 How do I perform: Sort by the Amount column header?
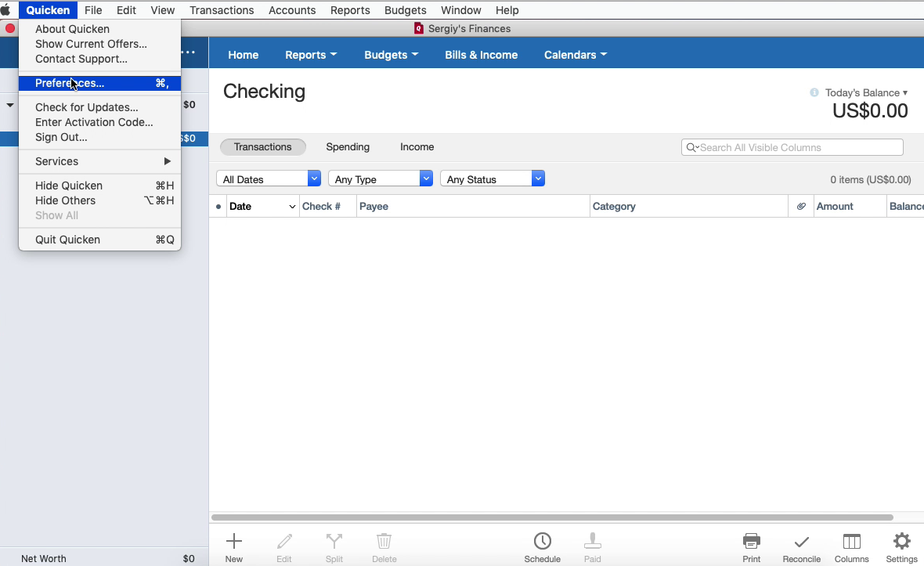click(850, 206)
